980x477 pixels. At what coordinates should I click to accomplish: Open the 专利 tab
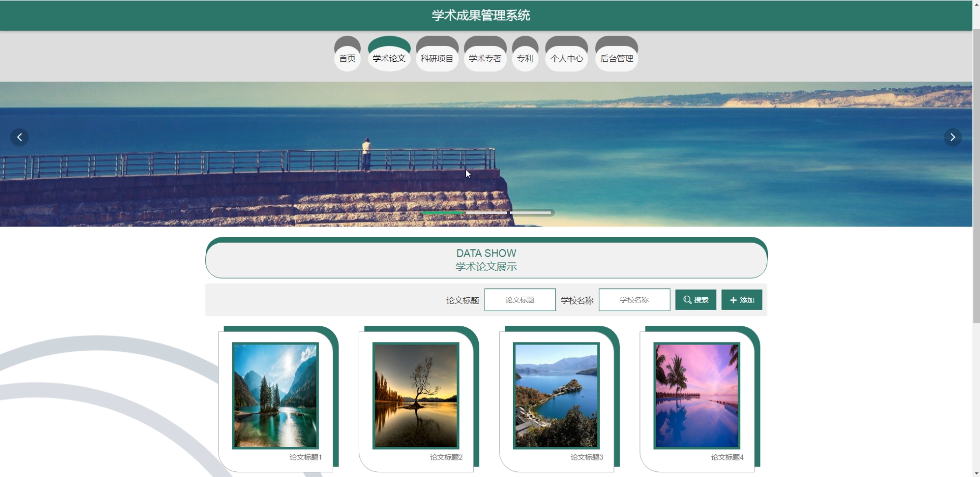(525, 54)
